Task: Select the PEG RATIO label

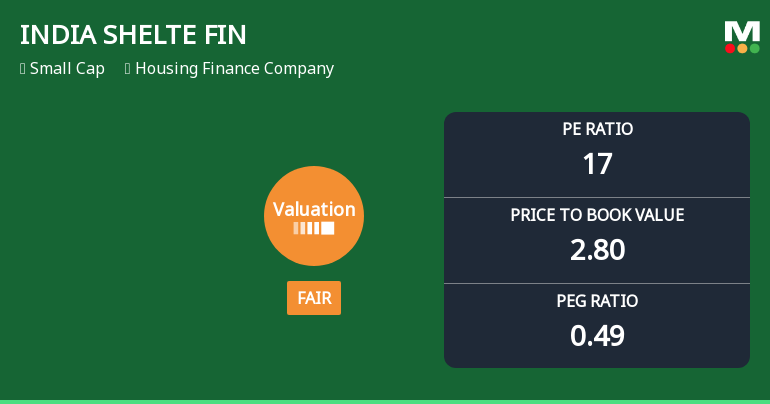Action: coord(597,301)
